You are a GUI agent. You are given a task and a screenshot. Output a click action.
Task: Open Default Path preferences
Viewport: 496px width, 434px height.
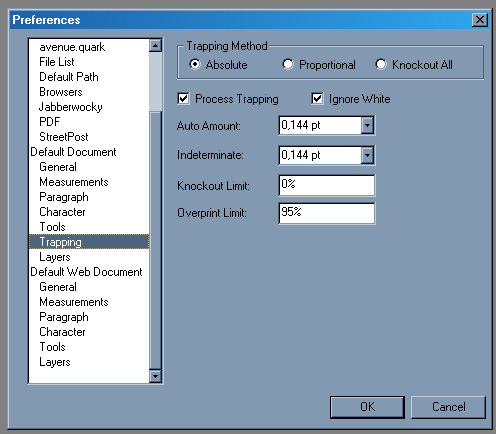point(89,77)
